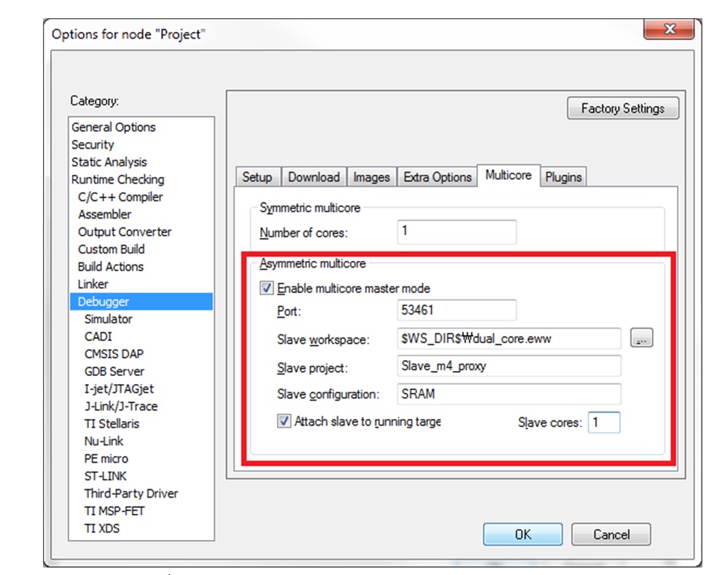Image resolution: width=728 pixels, height=575 pixels.
Task: Close the Options dialog window
Action: 669,31
